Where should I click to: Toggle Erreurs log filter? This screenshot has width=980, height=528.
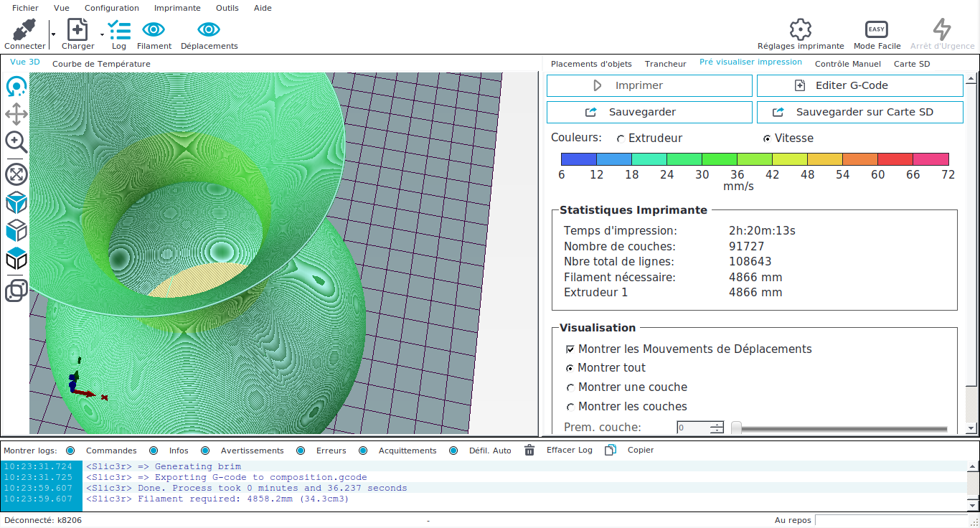pyautogui.click(x=301, y=451)
